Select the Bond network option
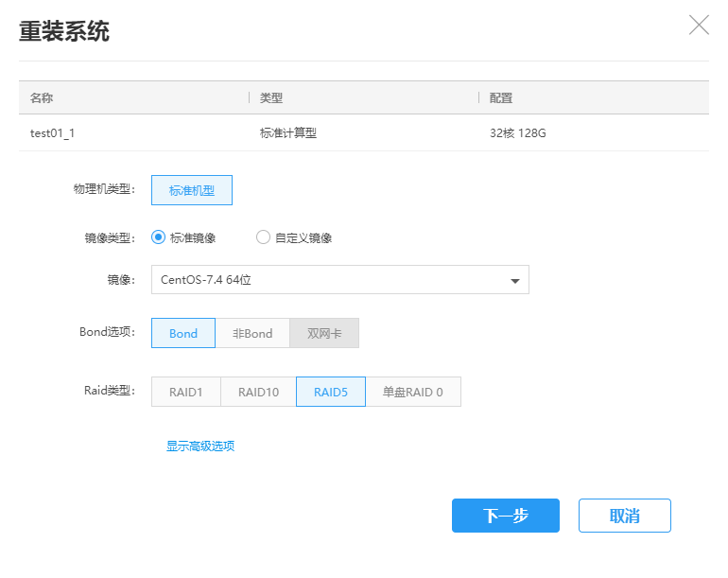This screenshot has height=578, width=728. (183, 333)
